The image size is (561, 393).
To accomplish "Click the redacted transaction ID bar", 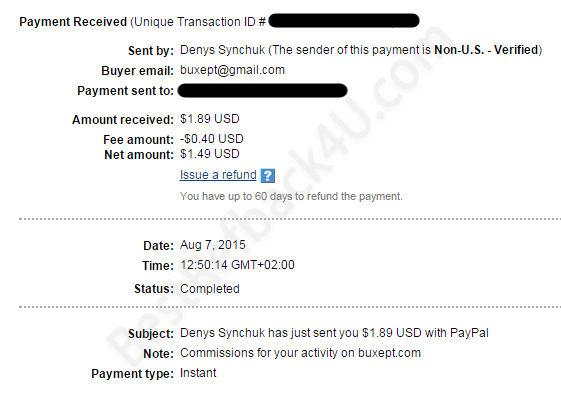I will point(344,21).
